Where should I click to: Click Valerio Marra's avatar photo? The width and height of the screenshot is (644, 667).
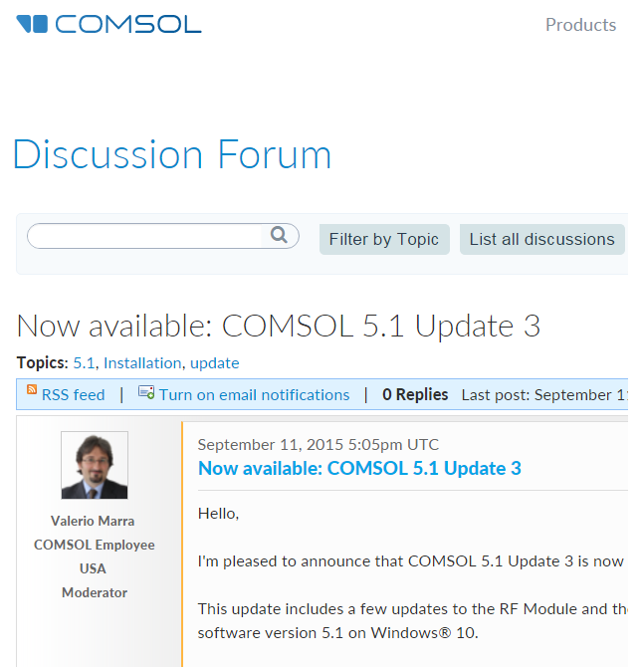95,465
